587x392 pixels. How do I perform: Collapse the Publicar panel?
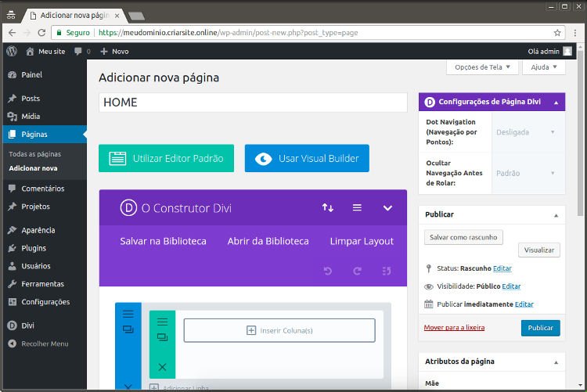tap(556, 214)
